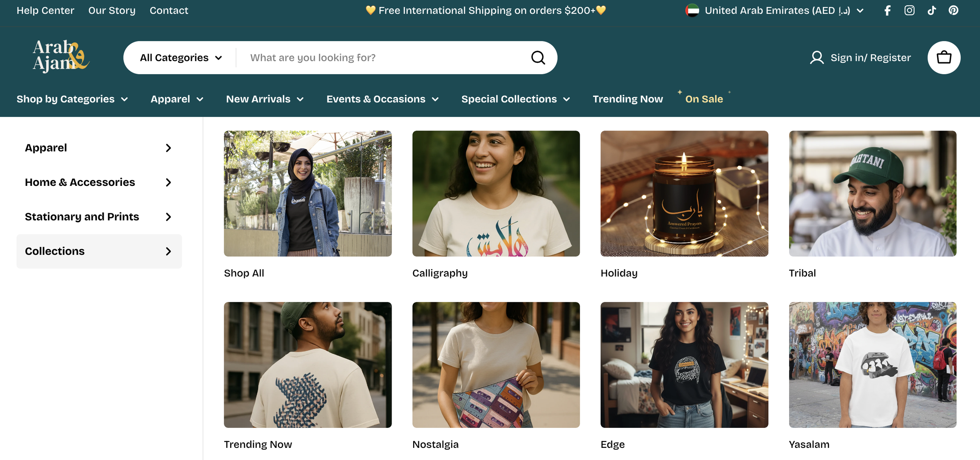Open the country currency selector
Image resolution: width=980 pixels, height=460 pixels.
(775, 11)
